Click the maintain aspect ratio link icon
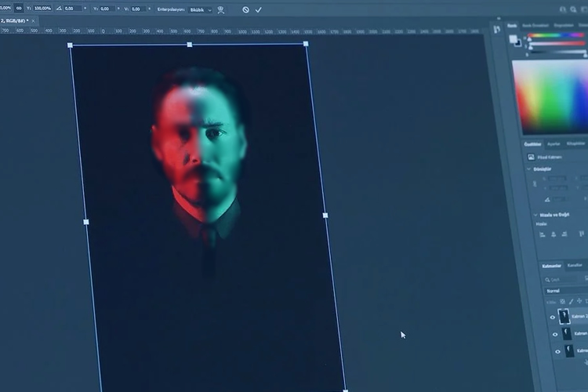The height and width of the screenshot is (392, 588). pos(19,8)
